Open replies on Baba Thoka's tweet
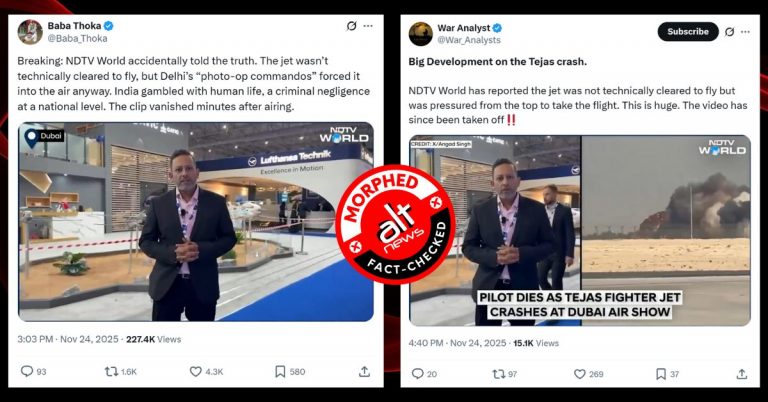 [33, 372]
